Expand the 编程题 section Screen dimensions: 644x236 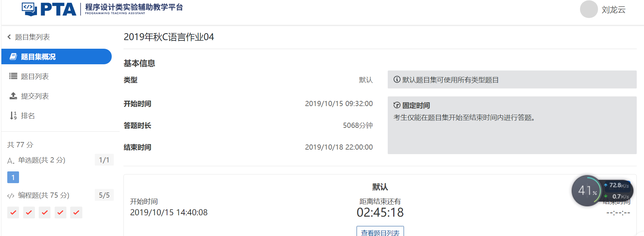coord(44,195)
